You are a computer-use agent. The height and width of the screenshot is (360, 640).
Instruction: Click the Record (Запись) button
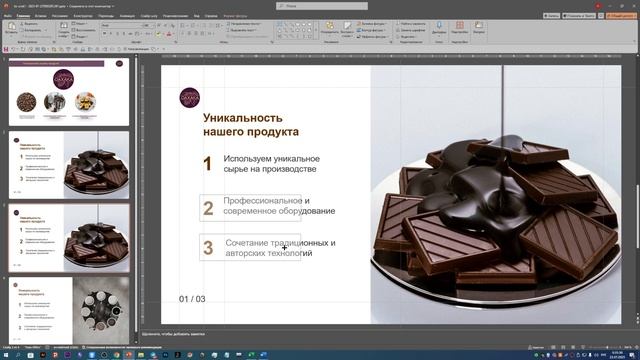[x=551, y=16]
